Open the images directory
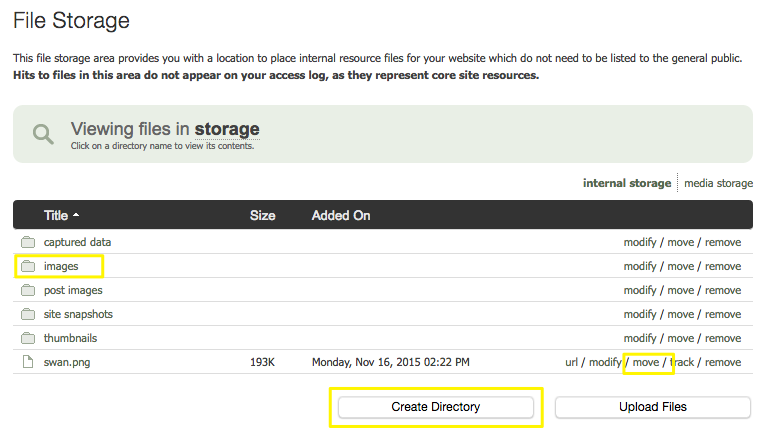 coord(61,266)
